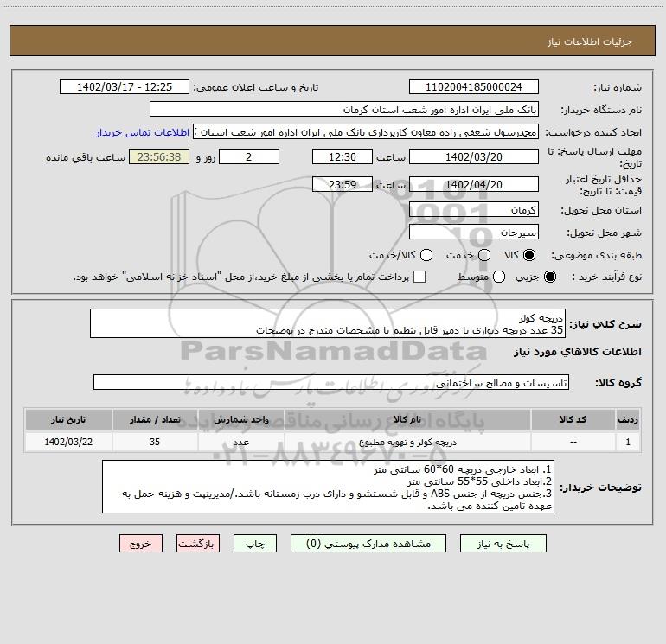Click the جزئیات اطلاعات نیاز page header
This screenshot has height=644, width=666.
(590, 41)
